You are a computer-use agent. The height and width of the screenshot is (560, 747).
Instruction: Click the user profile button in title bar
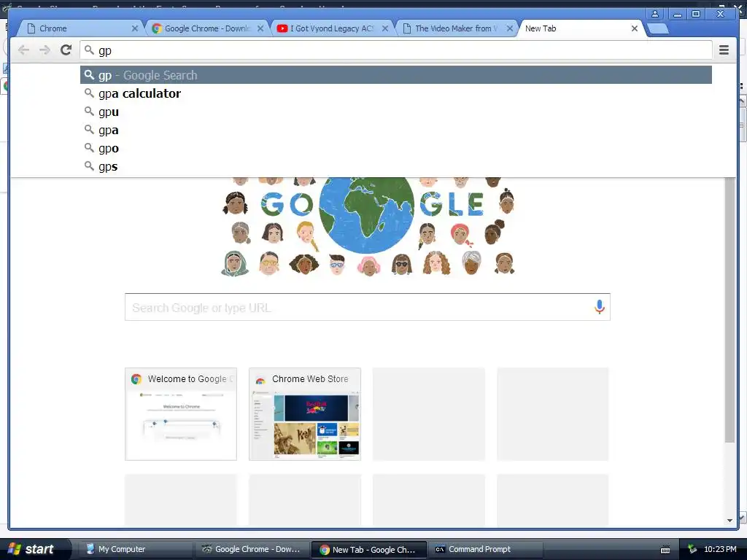tap(655, 15)
